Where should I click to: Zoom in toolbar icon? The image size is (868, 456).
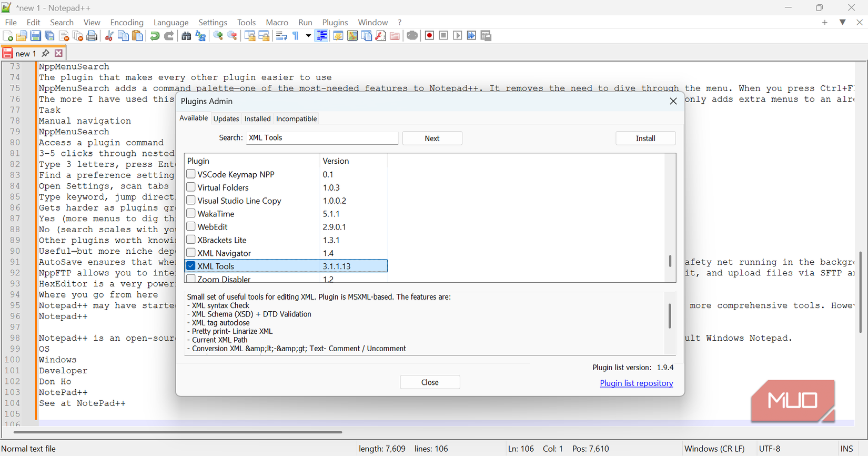point(218,36)
